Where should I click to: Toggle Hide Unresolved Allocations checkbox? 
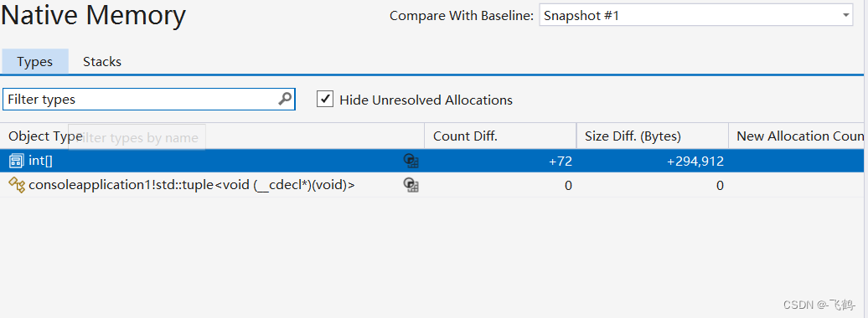click(x=325, y=100)
